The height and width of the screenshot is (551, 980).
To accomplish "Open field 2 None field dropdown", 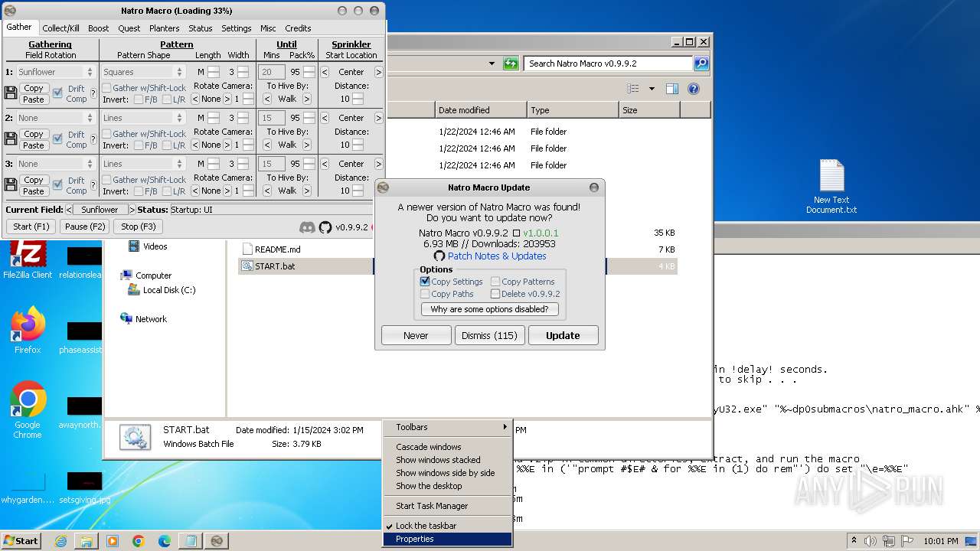I will (x=55, y=118).
